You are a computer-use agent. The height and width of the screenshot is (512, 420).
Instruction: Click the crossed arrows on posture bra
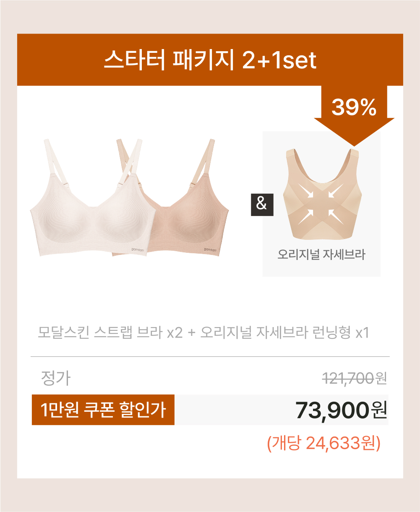coord(321,203)
